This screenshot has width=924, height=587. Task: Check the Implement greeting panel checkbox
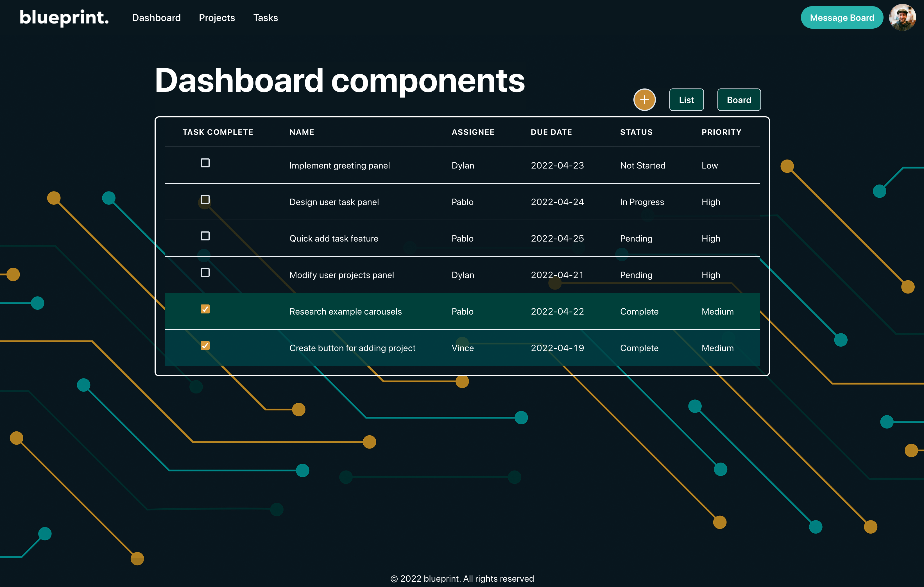[x=205, y=163]
